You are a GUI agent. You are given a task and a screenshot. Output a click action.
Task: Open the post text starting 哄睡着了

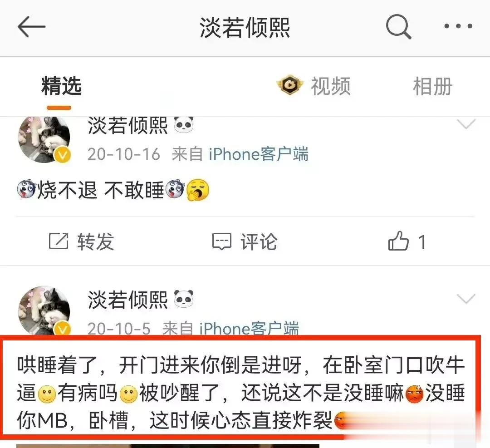[x=240, y=392]
